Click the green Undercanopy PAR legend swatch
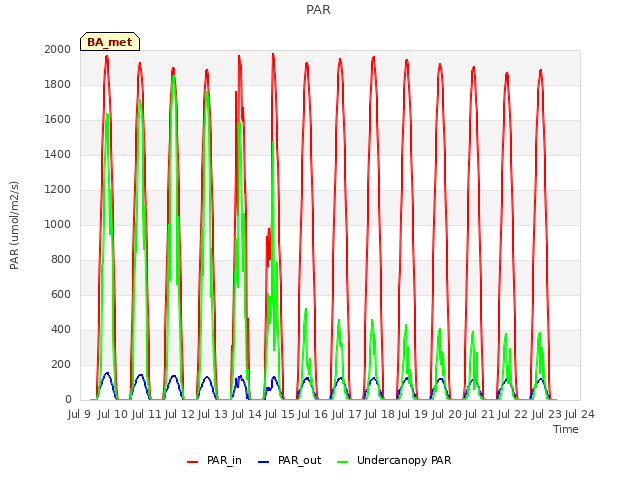Screen dimensions: 640x480 [342, 462]
